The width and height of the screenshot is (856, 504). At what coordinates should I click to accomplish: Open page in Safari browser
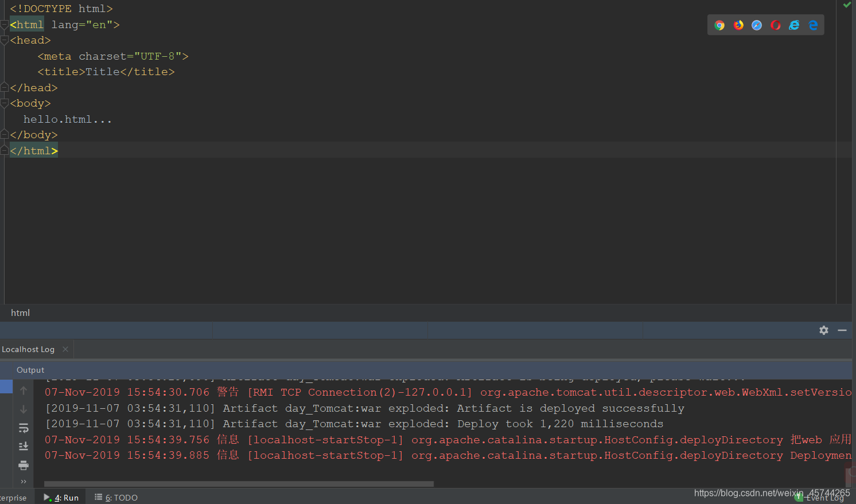pos(757,25)
